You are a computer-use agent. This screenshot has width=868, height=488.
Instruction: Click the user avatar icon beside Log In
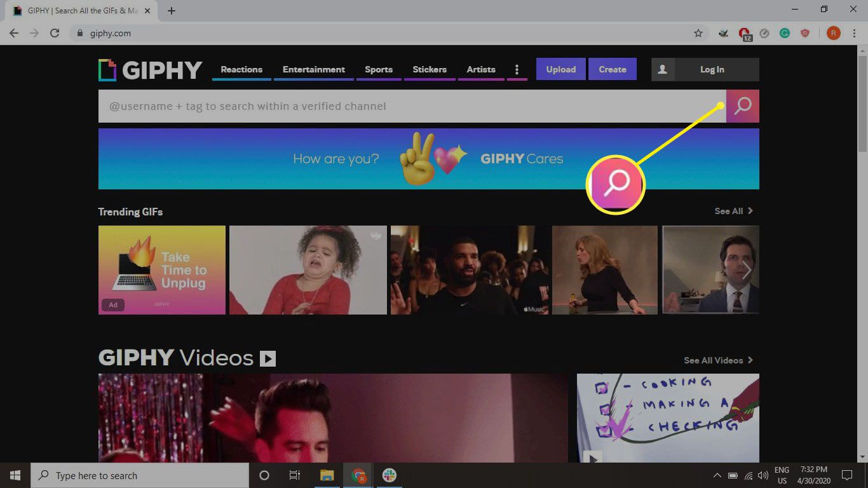662,69
